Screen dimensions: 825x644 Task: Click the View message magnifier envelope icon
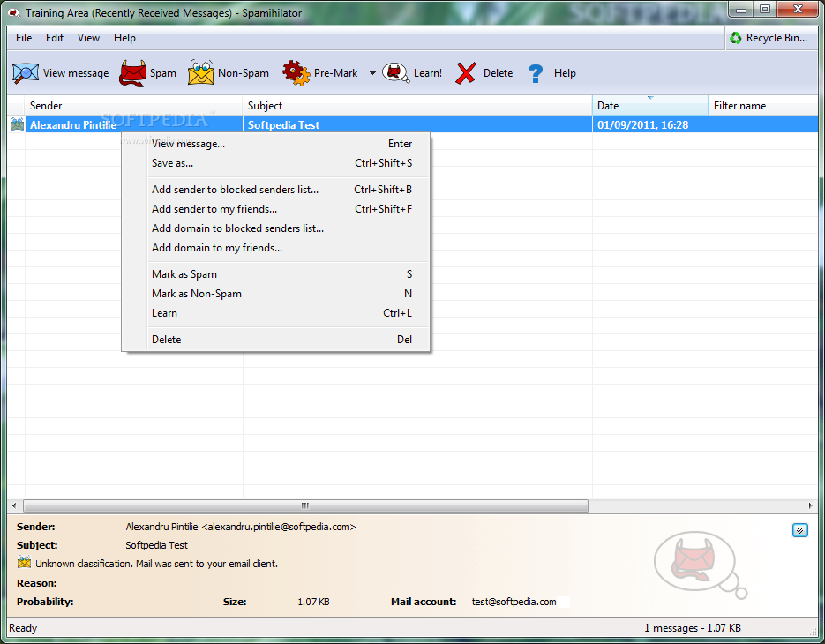click(26, 73)
